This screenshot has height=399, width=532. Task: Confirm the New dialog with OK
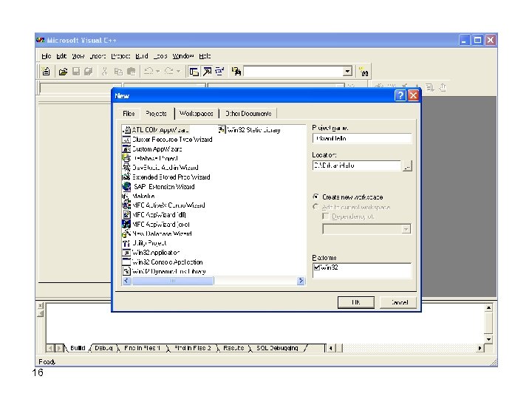tap(356, 302)
